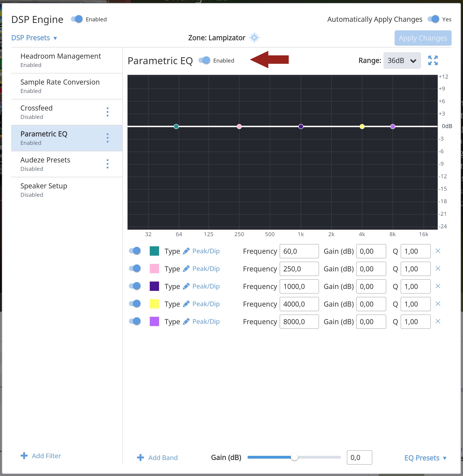This screenshot has height=476, width=463.
Task: Open Crossfeed three-dot options menu
Action: click(x=108, y=112)
